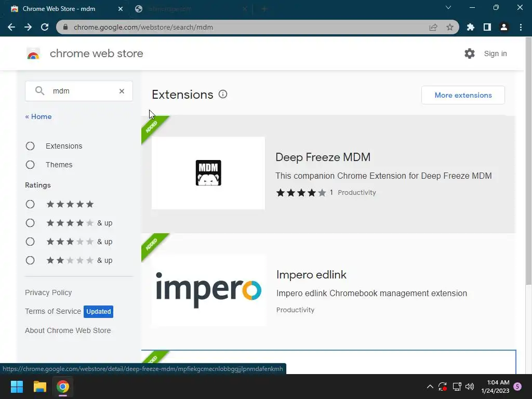This screenshot has width=532, height=399.
Task: Click the page vertical scrollbar
Action: pyautogui.click(x=528, y=161)
